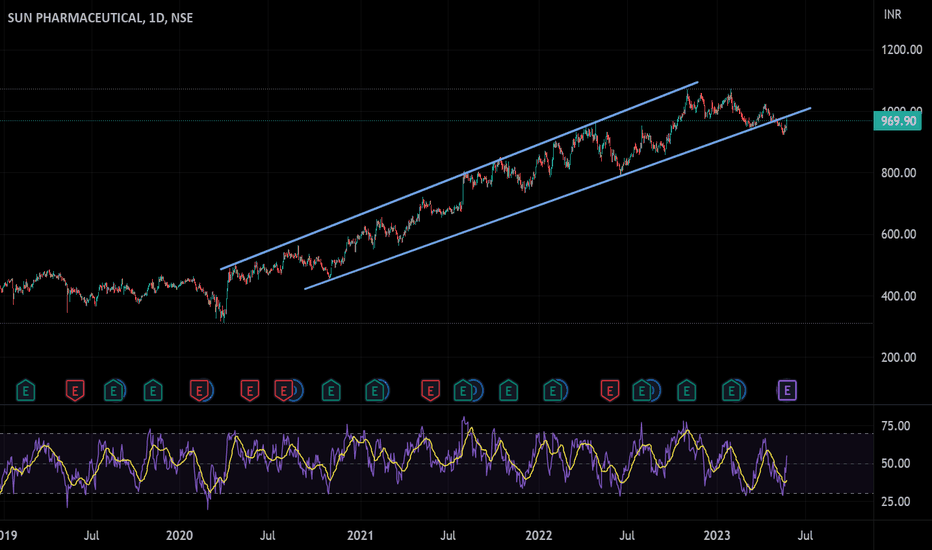The width and height of the screenshot is (932, 550).
Task: Click the 2020 time axis label
Action: (180, 535)
